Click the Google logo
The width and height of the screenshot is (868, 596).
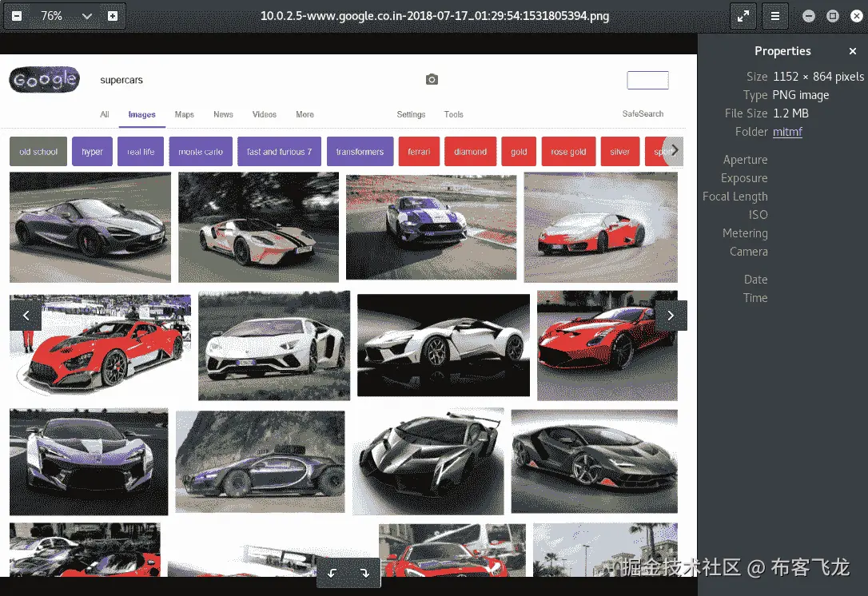tap(44, 80)
